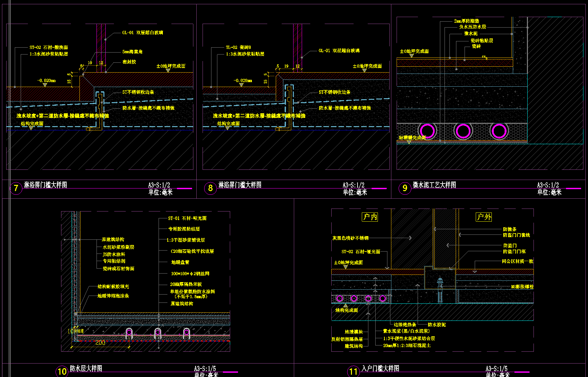Click the boxed 户外 label

pyautogui.click(x=484, y=217)
